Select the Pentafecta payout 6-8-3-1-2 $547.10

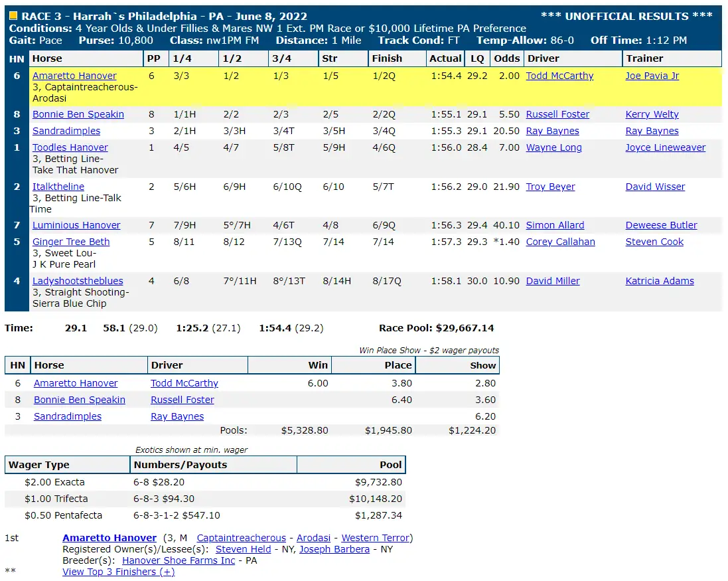pyautogui.click(x=177, y=515)
